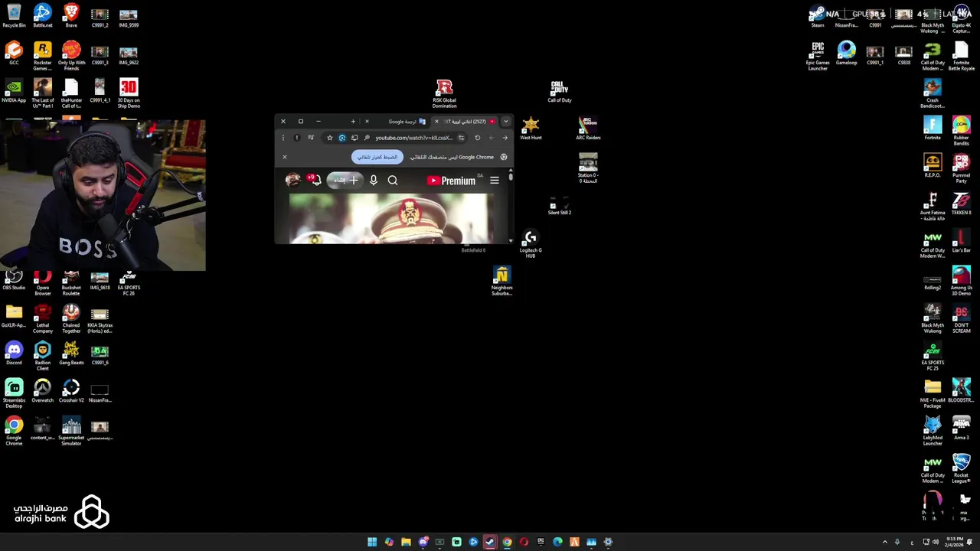Set Chrome as default browser button
The height and width of the screenshot is (551, 980).
point(377,157)
